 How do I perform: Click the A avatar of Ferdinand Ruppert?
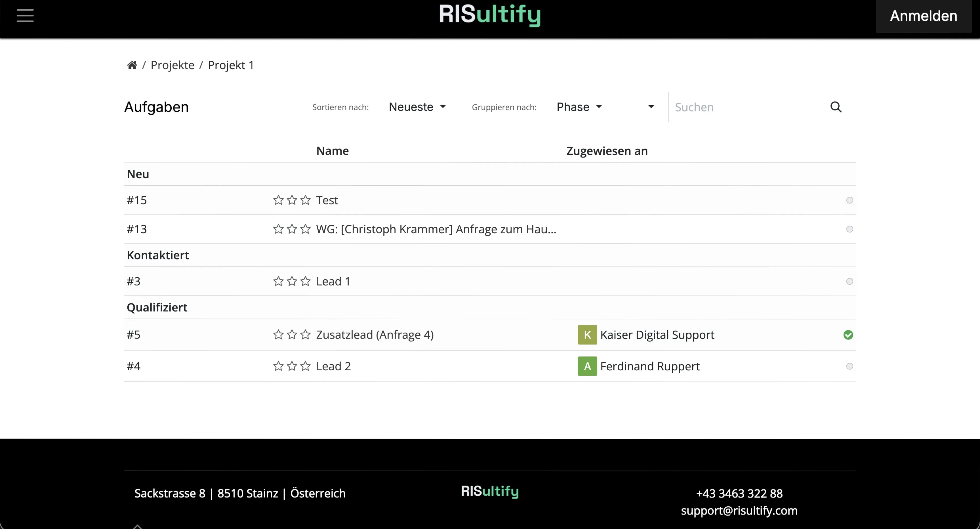587,366
